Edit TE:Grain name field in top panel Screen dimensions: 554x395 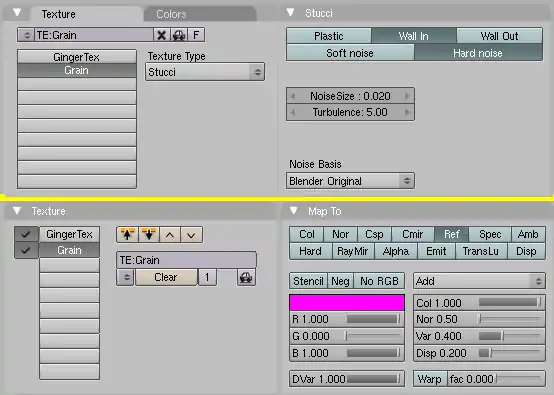point(94,35)
